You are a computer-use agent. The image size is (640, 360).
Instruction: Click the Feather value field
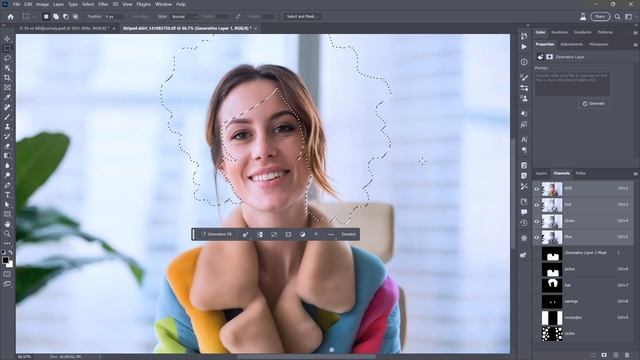(114, 17)
